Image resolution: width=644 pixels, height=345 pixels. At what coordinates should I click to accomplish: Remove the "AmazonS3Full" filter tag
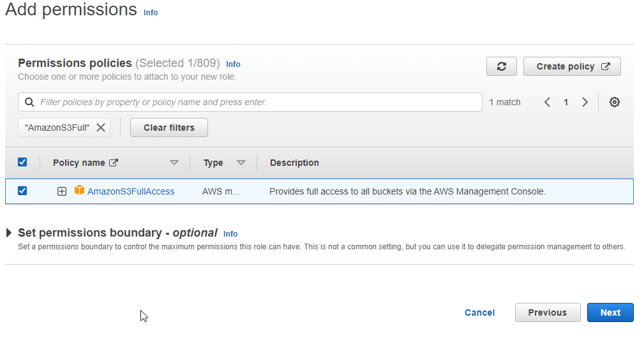[101, 128]
